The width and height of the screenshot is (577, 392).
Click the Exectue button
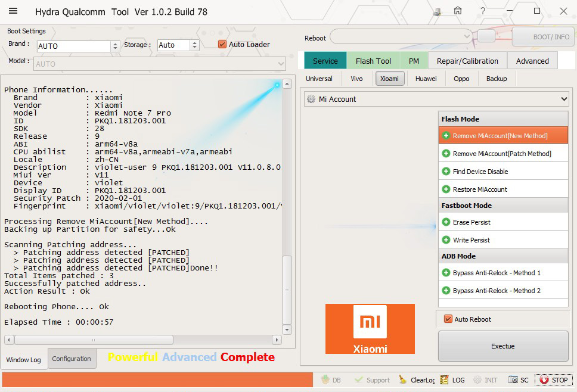pyautogui.click(x=502, y=346)
